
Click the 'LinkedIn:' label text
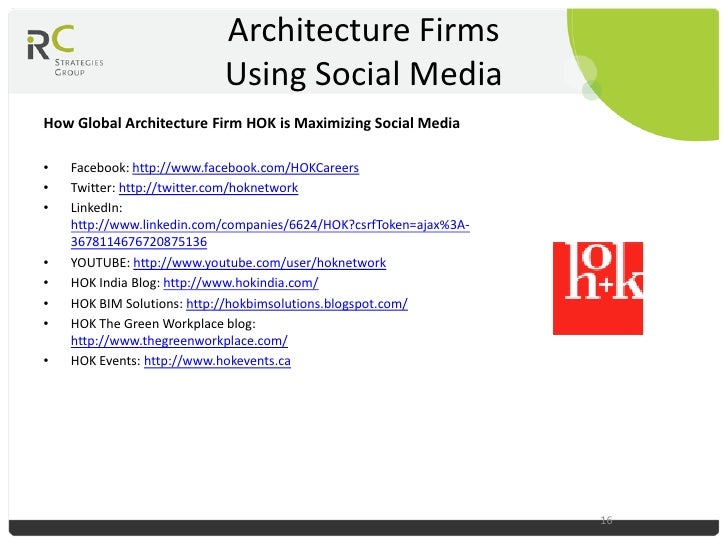pos(97,208)
